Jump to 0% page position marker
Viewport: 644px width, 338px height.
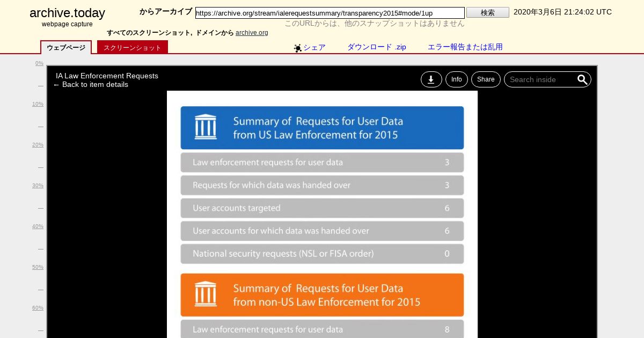39,63
